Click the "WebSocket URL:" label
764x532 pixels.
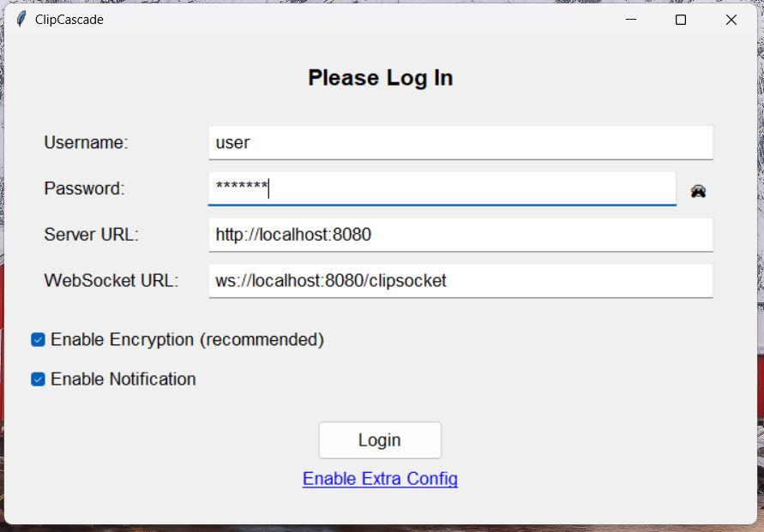pos(111,281)
